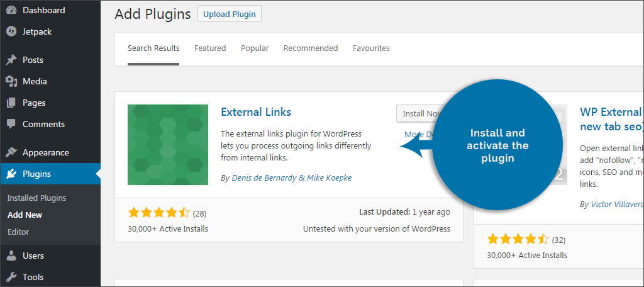644x287 pixels.
Task: Click the Dashboard gauge icon
Action: coord(11,10)
